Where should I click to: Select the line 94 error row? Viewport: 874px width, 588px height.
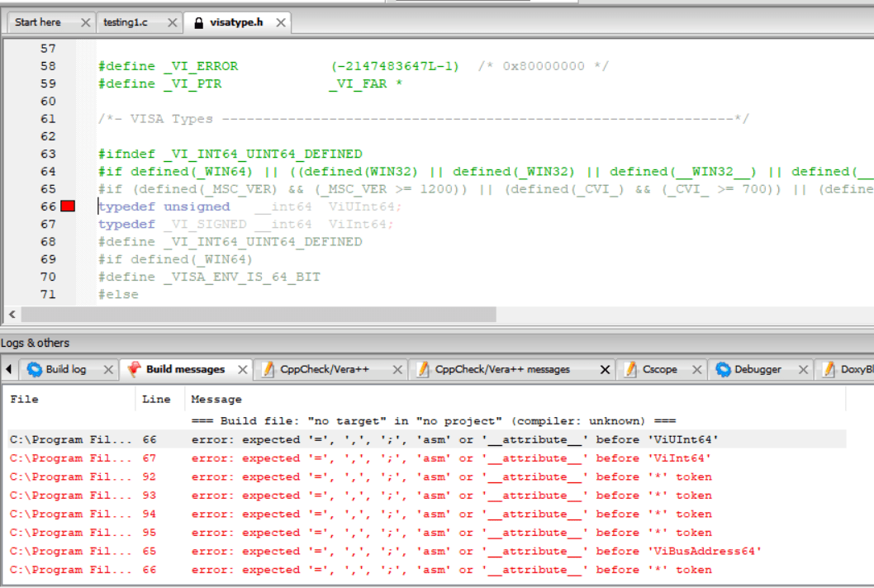coord(427,514)
